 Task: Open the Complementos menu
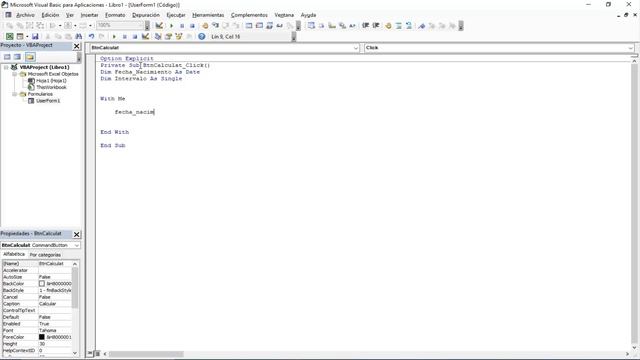pos(249,15)
